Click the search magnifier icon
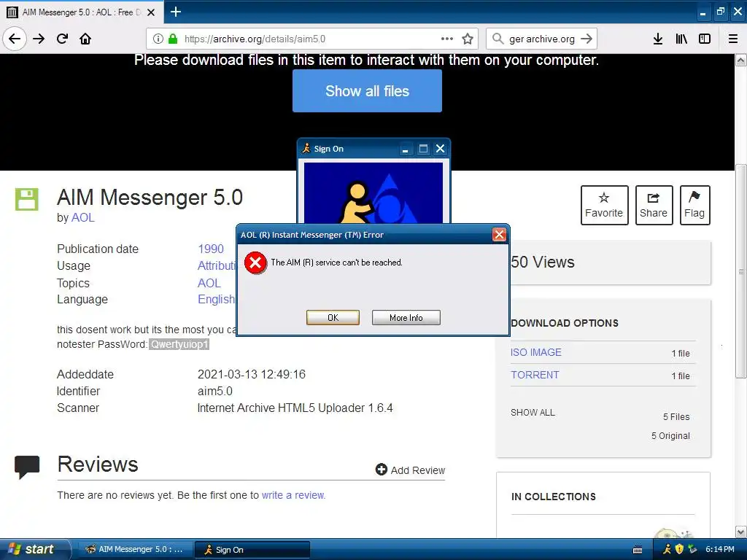This screenshot has width=747, height=560. pos(498,39)
